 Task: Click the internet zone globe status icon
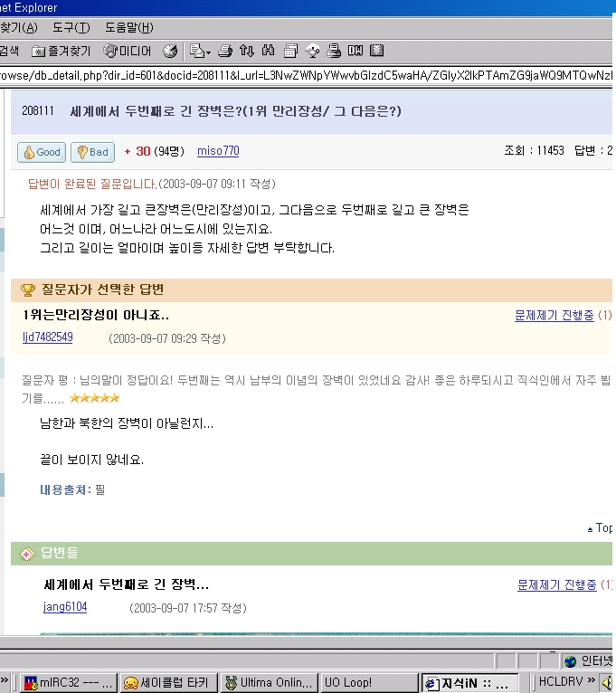click(571, 661)
